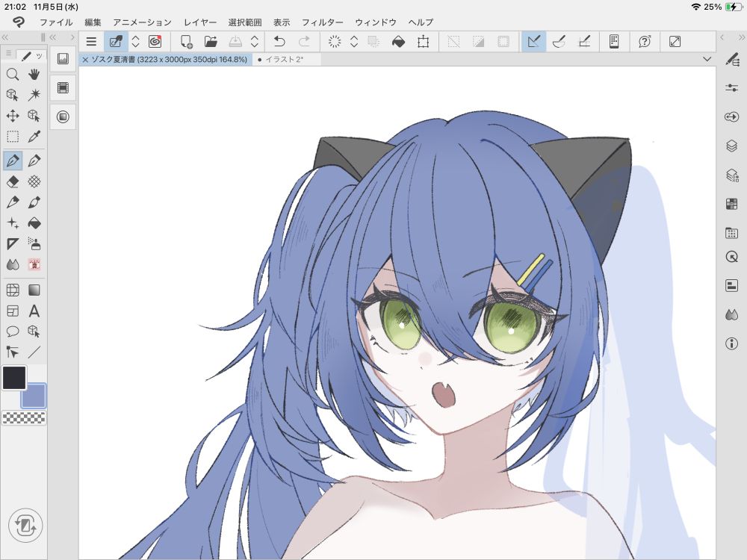This screenshot has width=747, height=560.
Task: Select the Blend tool
Action: click(x=13, y=265)
